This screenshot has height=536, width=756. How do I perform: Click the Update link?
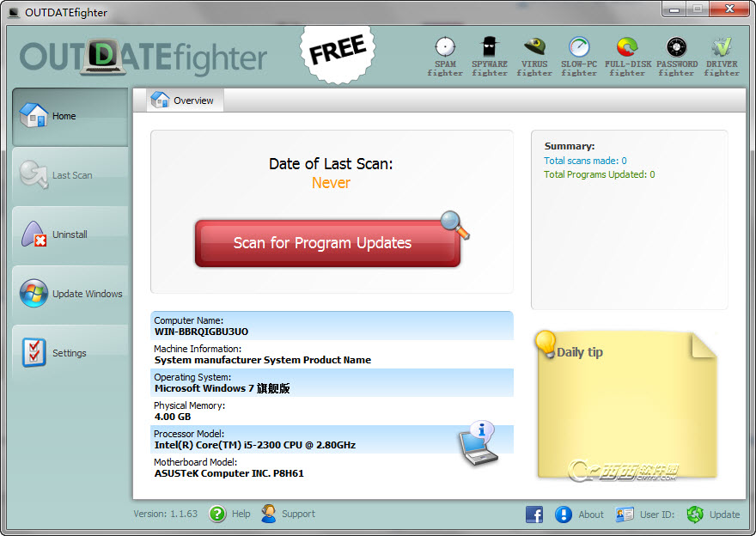click(725, 515)
